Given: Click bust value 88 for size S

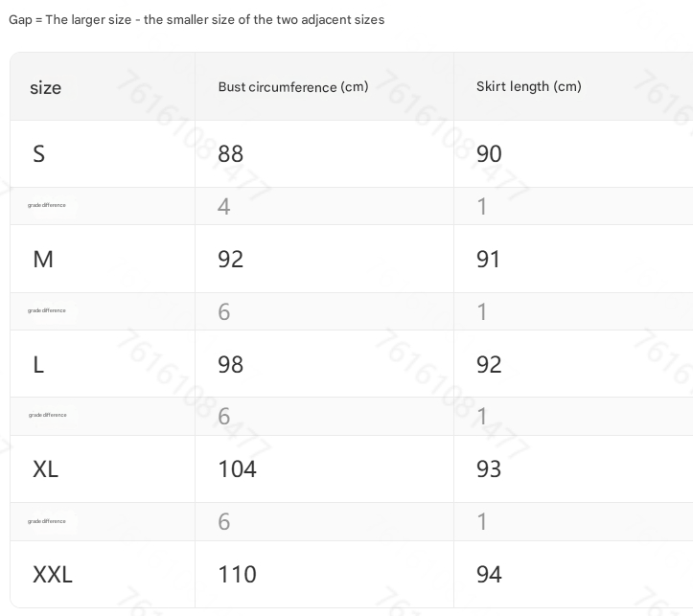Looking at the screenshot, I should [x=230, y=153].
